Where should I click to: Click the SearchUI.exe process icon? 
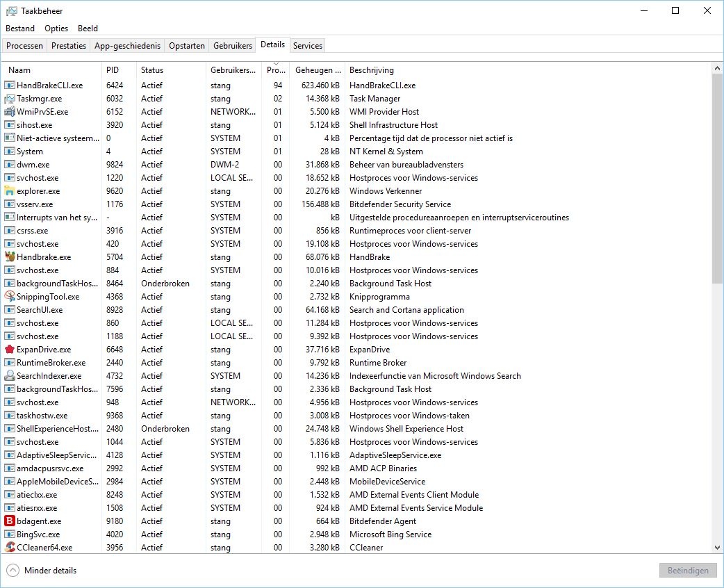pos(9,310)
